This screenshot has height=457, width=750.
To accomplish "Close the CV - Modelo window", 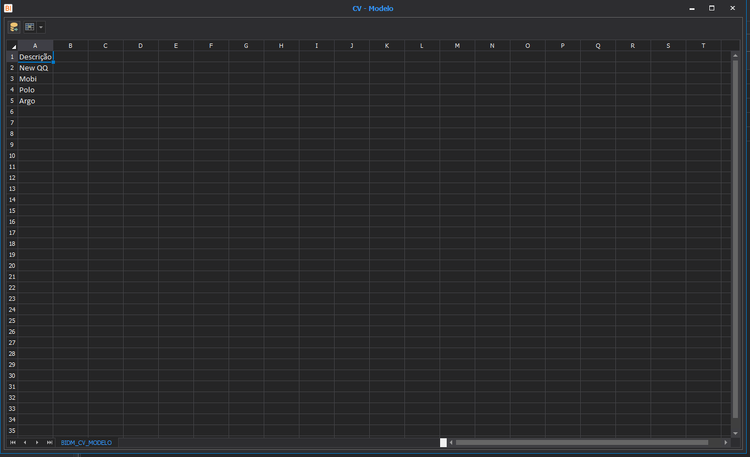I will (x=732, y=8).
